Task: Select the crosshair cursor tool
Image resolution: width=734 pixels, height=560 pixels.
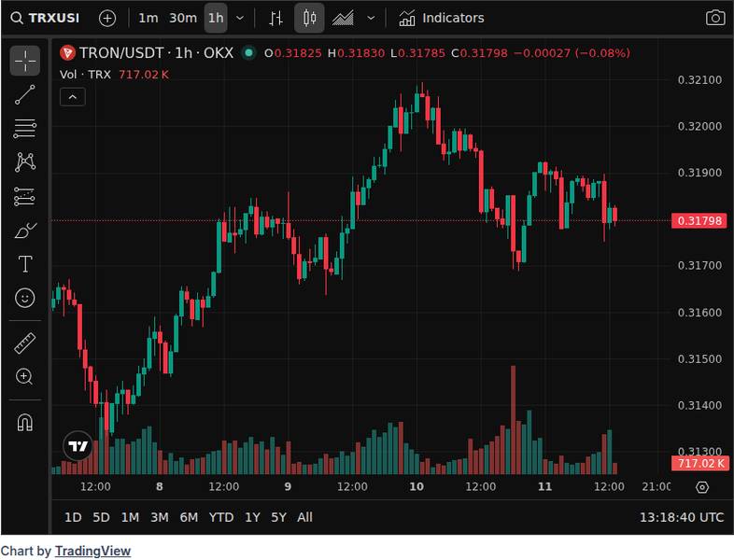Action: pos(25,61)
